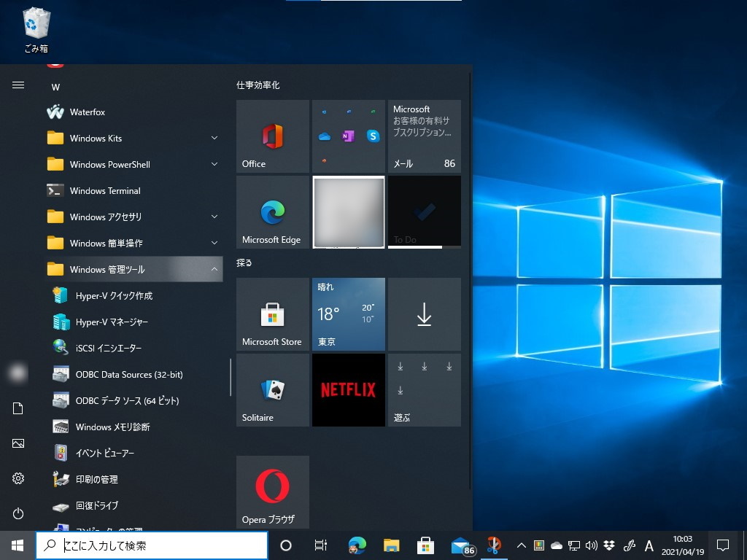This screenshot has width=747, height=560.
Task: Open Settings from the Start sidebar
Action: click(18, 478)
